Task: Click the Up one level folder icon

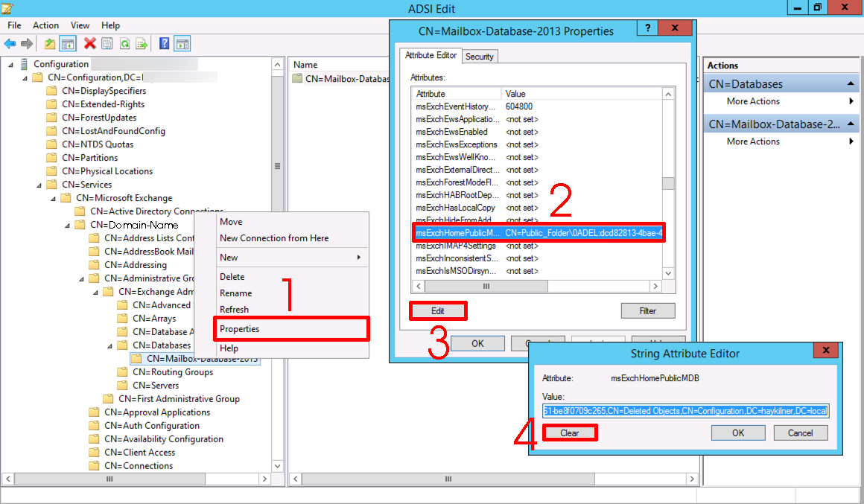Action: coord(50,43)
